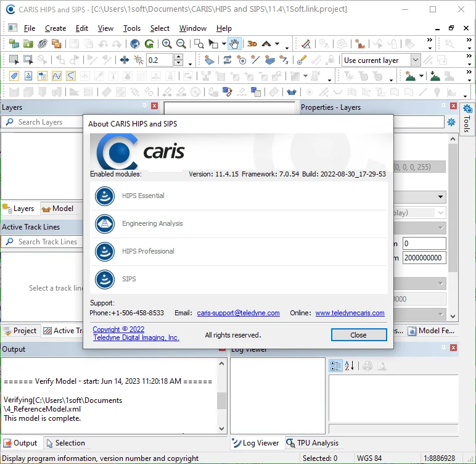Toggle pin on Properties panel
476x464 pixels.
click(x=443, y=106)
